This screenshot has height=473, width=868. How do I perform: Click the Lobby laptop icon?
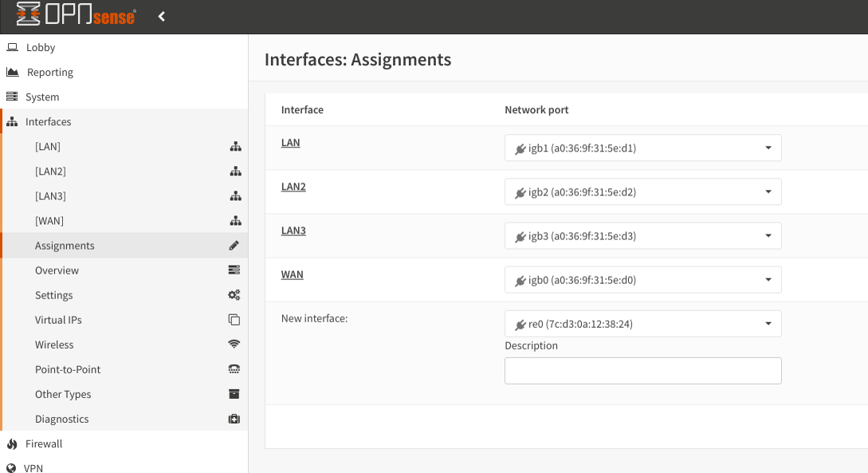(x=12, y=47)
